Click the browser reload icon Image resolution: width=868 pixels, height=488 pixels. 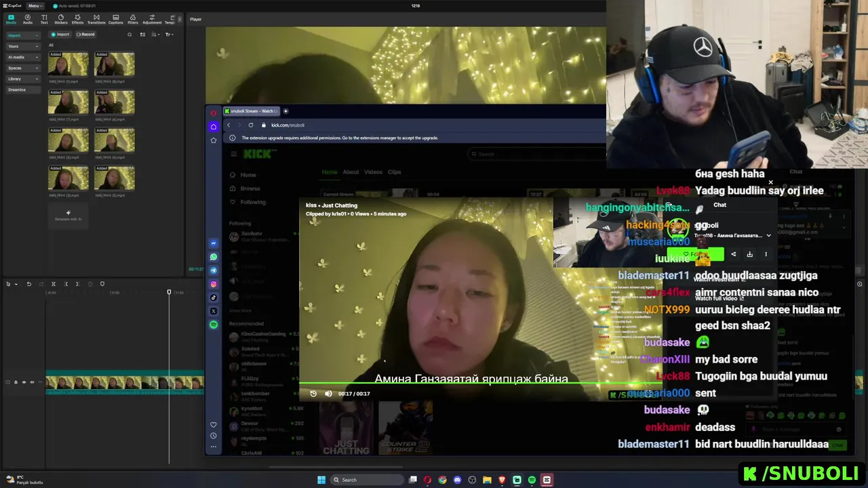[251, 125]
